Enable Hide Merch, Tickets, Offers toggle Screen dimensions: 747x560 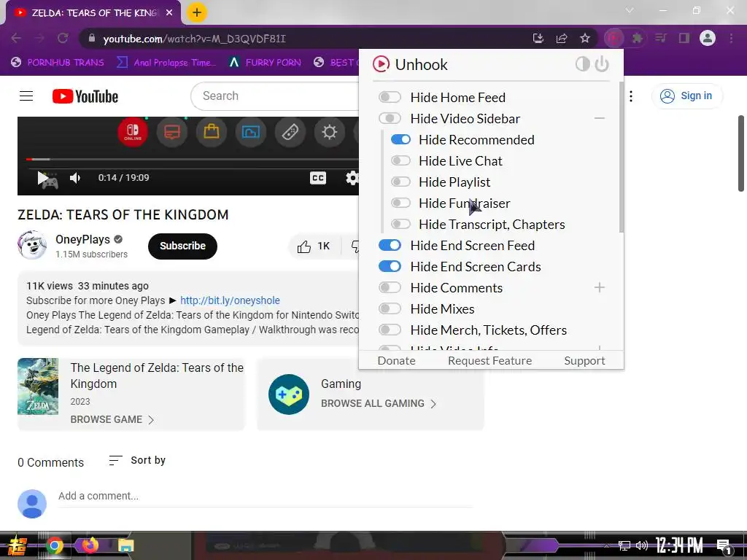[390, 330]
